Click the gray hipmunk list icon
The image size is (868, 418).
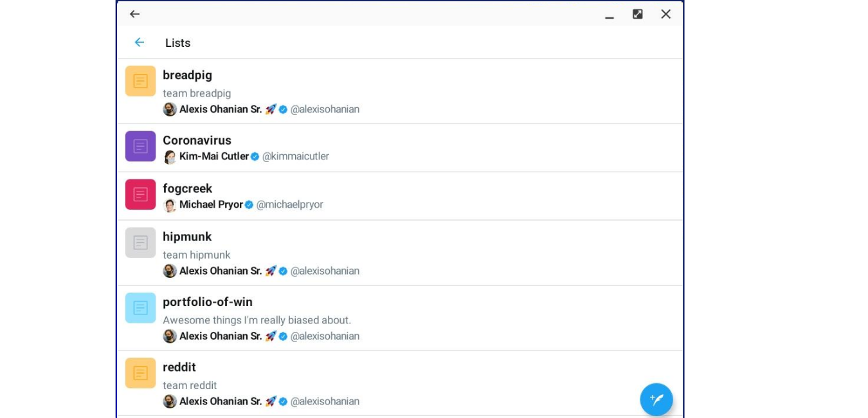pyautogui.click(x=140, y=243)
